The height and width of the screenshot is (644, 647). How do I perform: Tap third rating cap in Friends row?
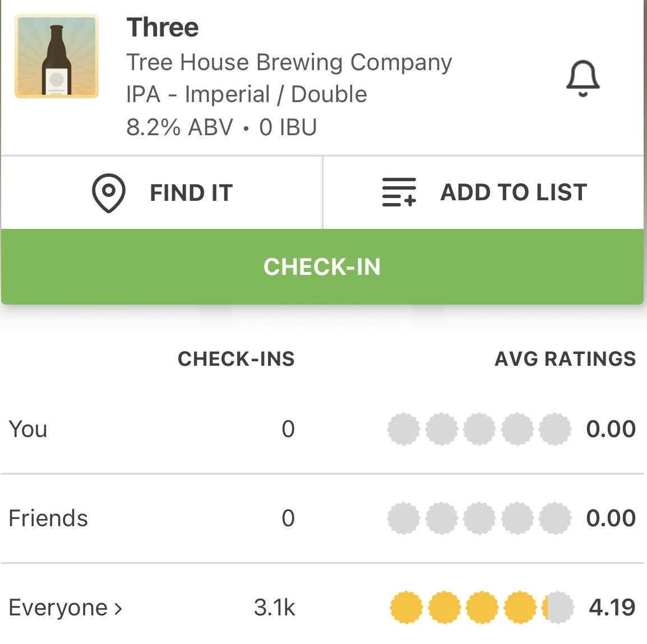(479, 518)
